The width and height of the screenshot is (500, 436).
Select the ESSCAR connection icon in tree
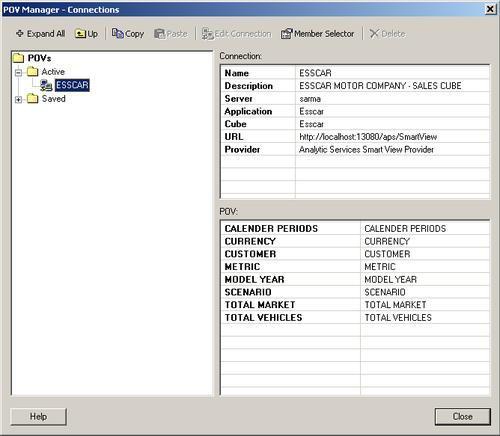(46, 85)
